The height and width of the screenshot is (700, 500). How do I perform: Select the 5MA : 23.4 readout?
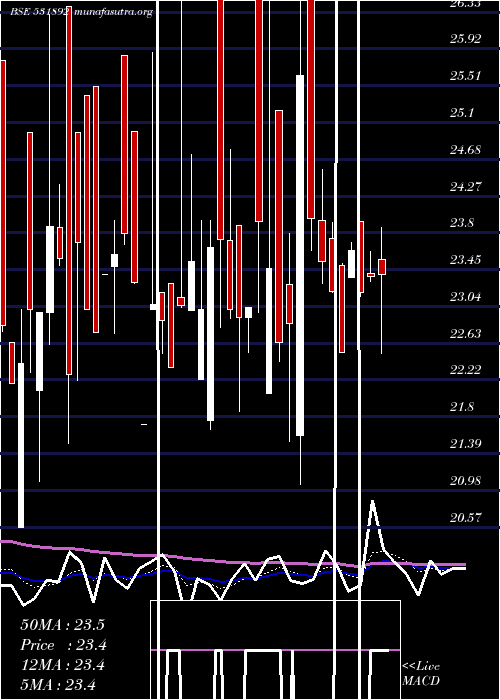point(58,685)
